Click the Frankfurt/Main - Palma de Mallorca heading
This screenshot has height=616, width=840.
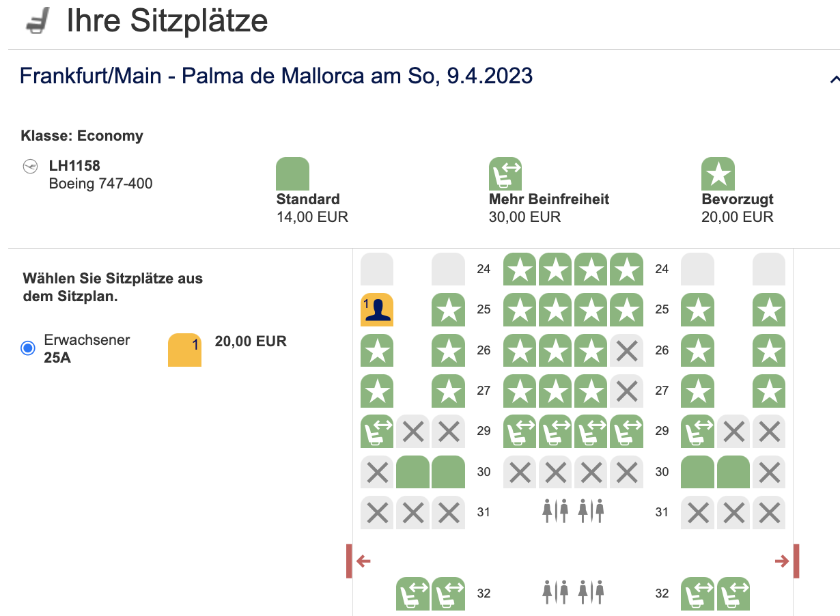[276, 76]
